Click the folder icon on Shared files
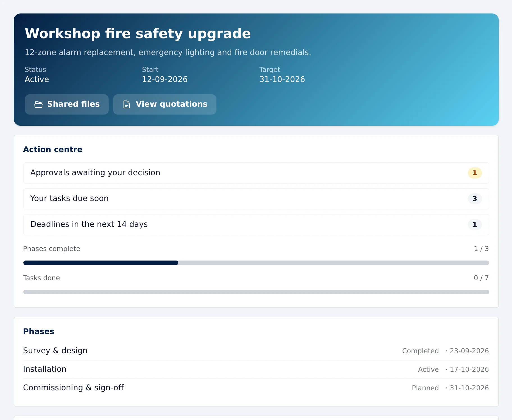The image size is (512, 420). (38, 104)
